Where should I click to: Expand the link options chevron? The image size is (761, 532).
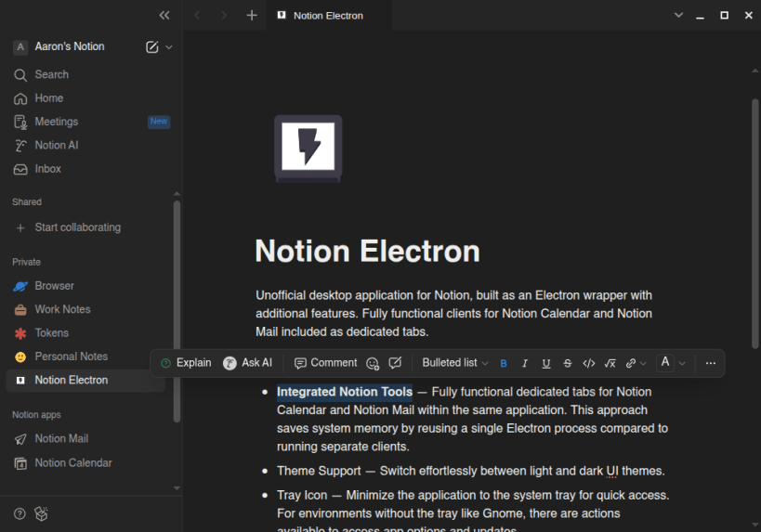click(x=644, y=363)
